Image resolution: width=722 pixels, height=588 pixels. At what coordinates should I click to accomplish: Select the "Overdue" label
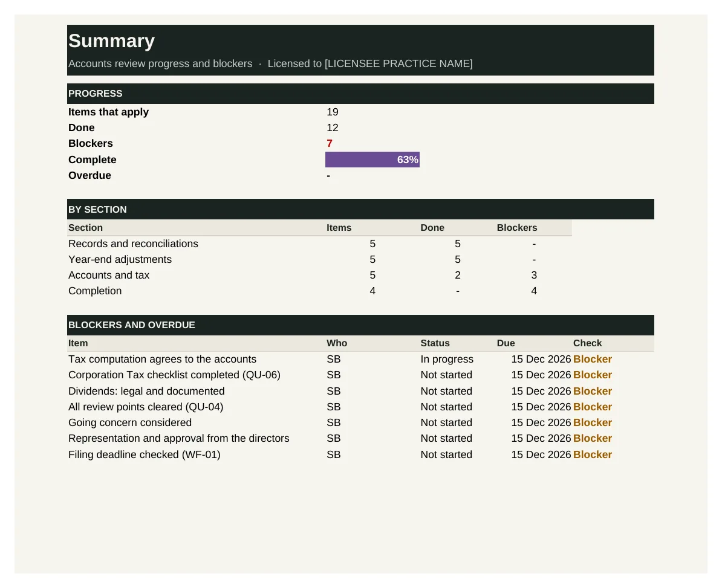coord(89,175)
